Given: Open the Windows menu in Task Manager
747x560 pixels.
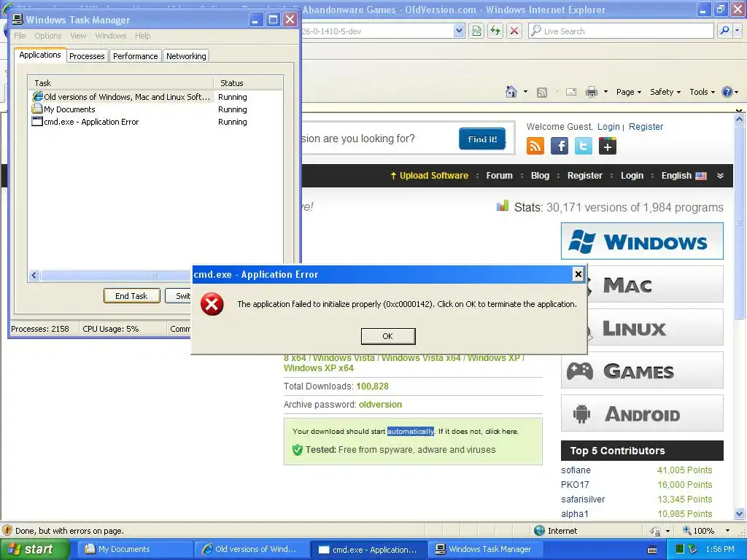Looking at the screenshot, I should coord(111,36).
